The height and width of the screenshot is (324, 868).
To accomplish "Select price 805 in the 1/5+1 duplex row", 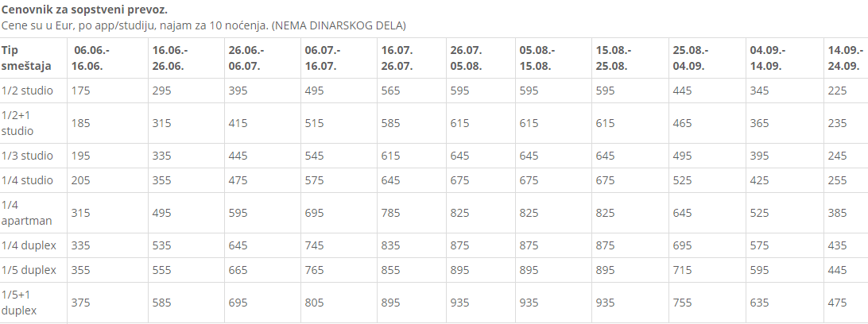I will 314,303.
